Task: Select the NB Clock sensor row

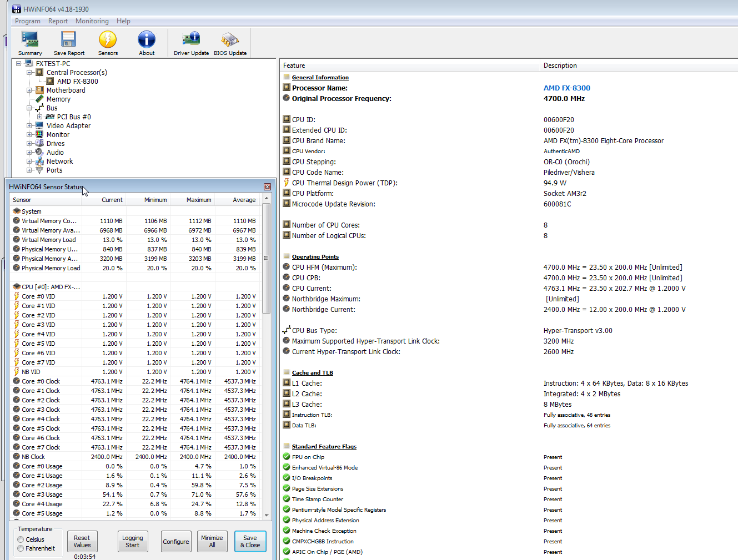Action: point(135,457)
